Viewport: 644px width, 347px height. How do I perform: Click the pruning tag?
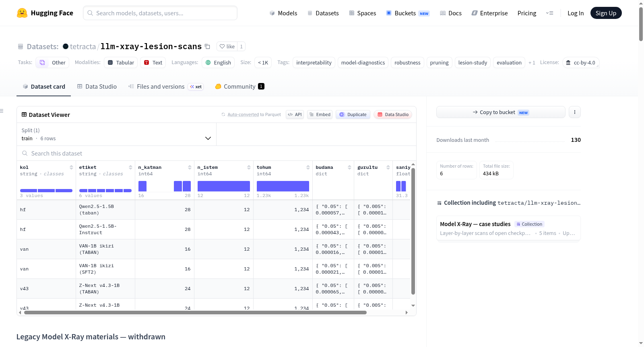click(439, 62)
